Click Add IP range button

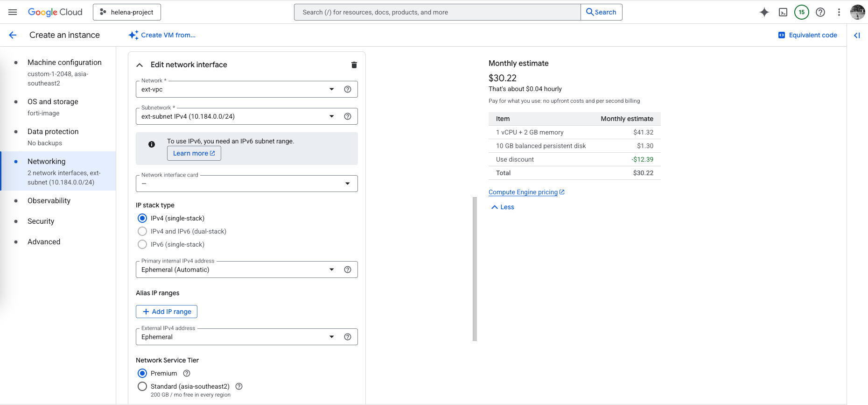(x=167, y=312)
